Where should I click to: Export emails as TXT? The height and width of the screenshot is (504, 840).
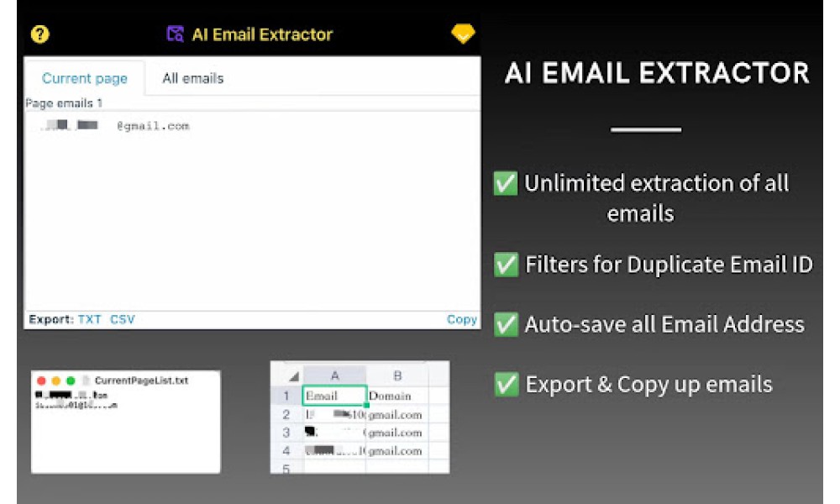[x=90, y=319]
